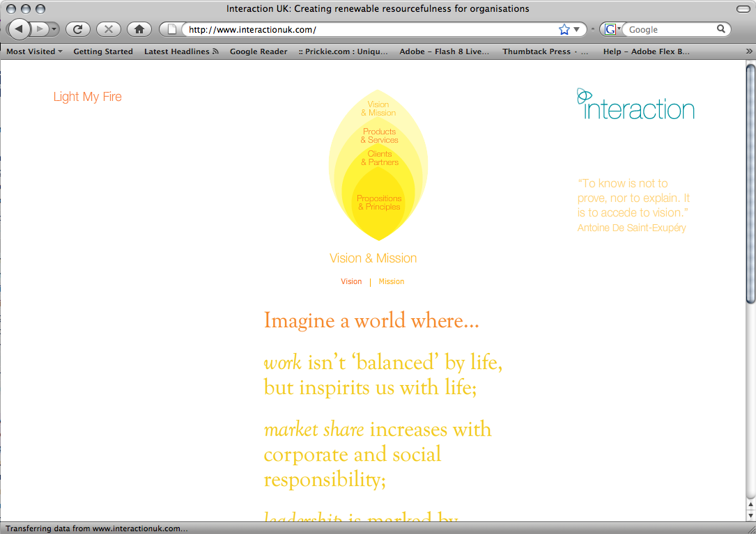Reload the current page
The width and height of the screenshot is (756, 534).
(78, 29)
